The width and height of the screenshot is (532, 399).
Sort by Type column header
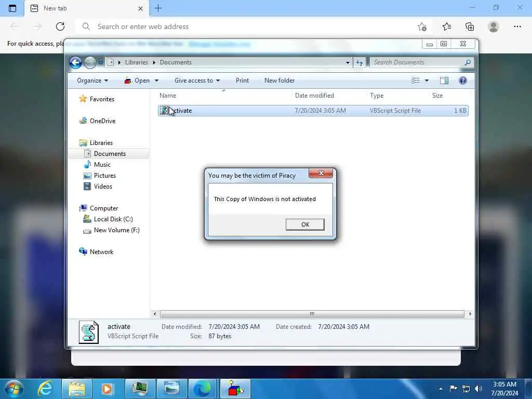(377, 96)
